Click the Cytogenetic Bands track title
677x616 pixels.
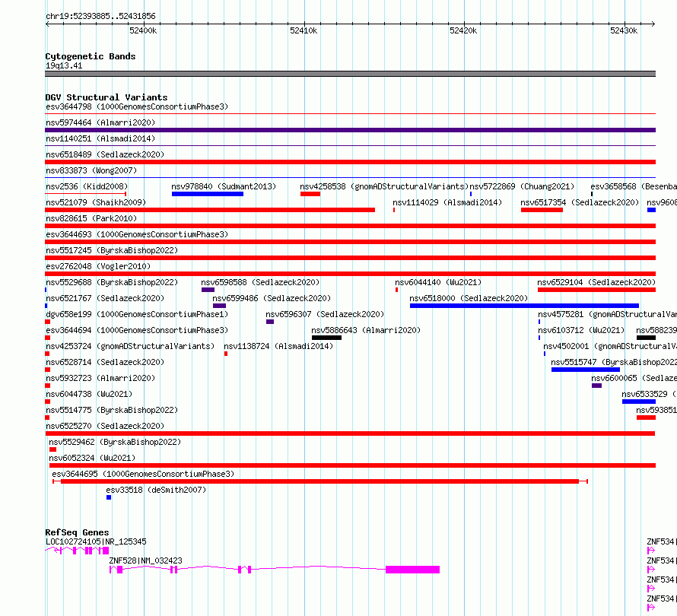pos(91,56)
